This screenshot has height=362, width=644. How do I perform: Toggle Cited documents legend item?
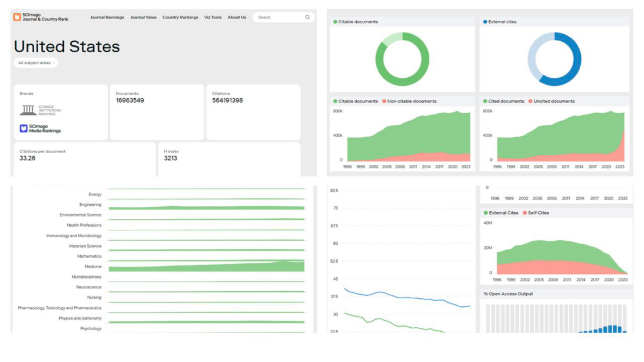[504, 101]
